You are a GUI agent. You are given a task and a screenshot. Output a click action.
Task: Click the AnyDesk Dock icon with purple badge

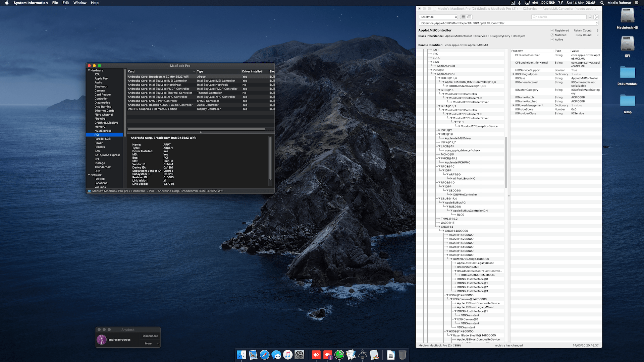(x=328, y=355)
